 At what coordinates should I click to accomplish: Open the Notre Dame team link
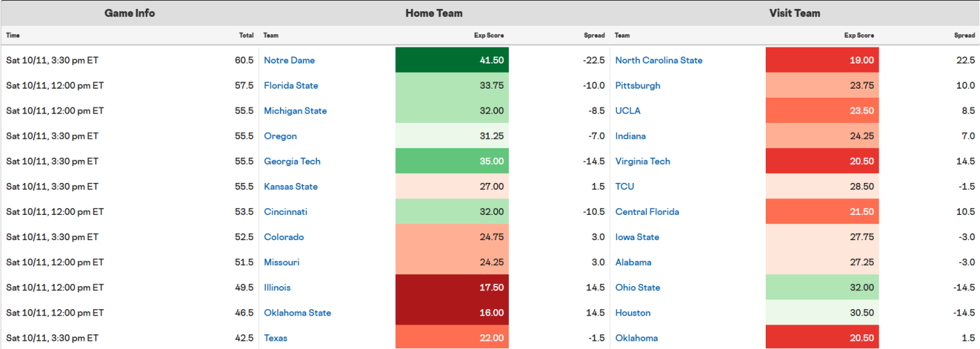[x=289, y=61]
